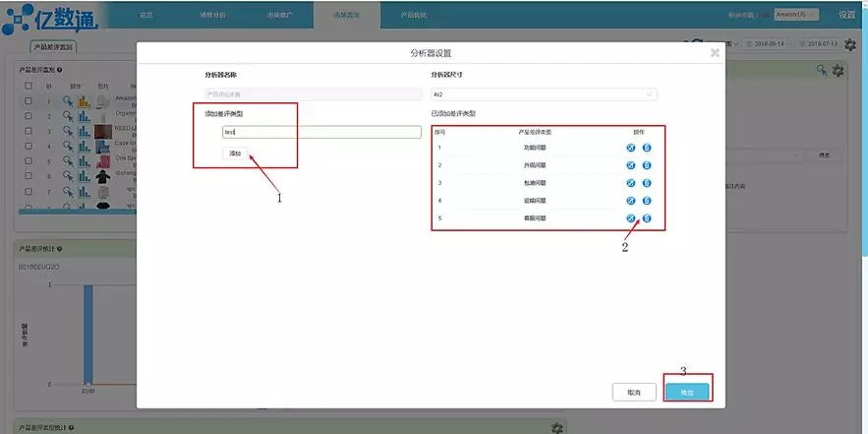Open magnifier icon for product ID 3
868x434 pixels.
tap(68, 131)
